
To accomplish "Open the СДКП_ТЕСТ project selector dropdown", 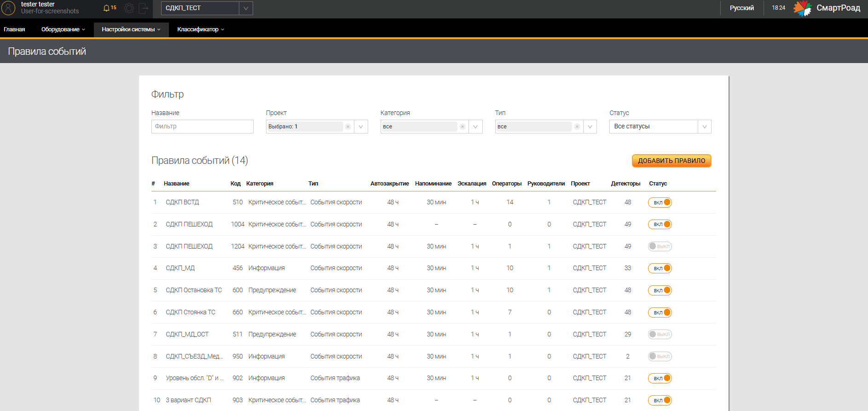I will pos(207,8).
